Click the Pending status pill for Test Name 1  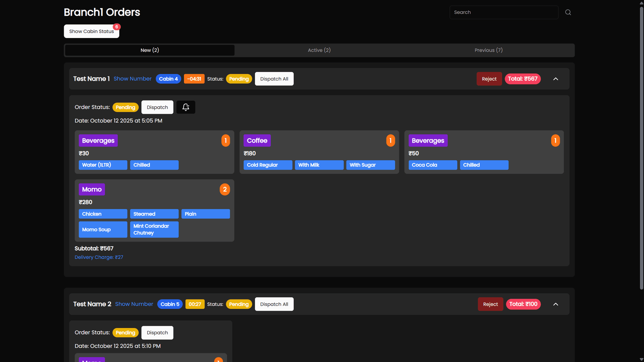[239, 79]
